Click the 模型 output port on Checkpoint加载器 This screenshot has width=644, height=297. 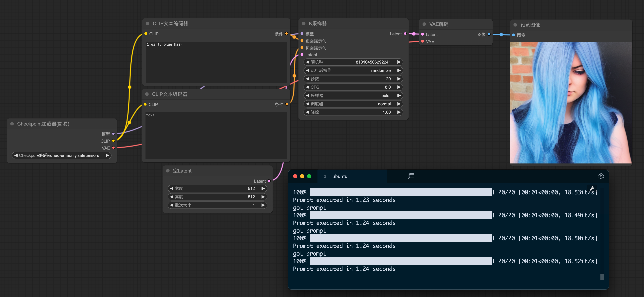point(114,134)
